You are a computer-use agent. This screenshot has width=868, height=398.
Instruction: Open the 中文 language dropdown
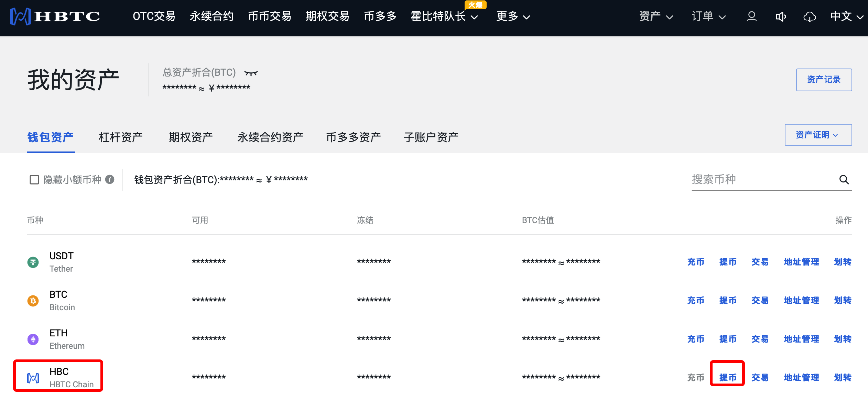pos(847,16)
